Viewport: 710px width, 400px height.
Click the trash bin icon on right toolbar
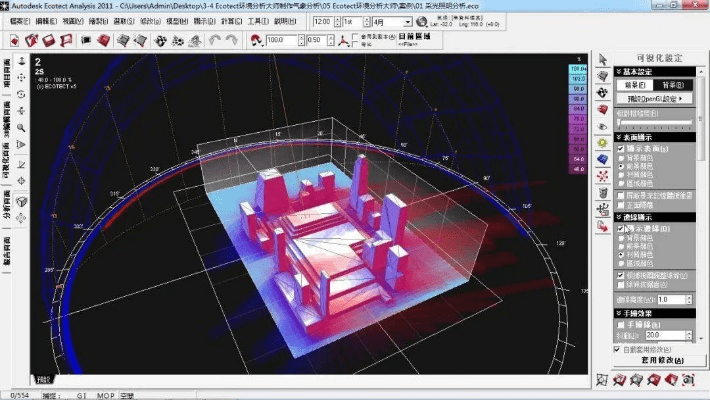point(602,192)
